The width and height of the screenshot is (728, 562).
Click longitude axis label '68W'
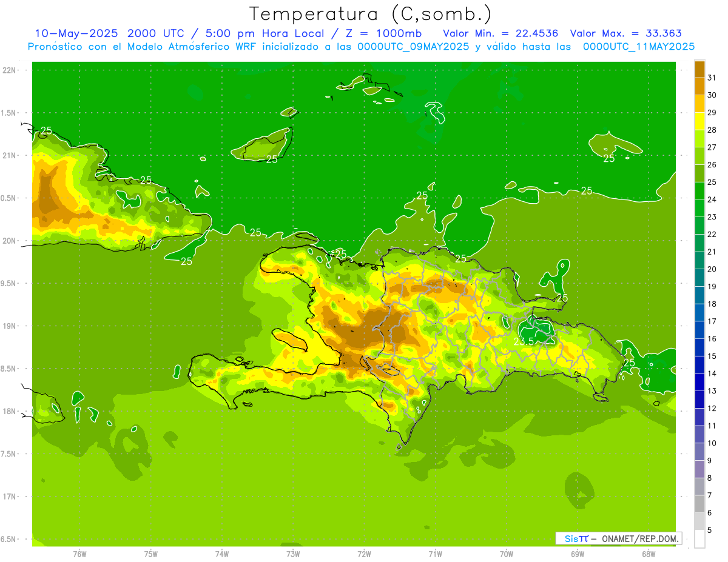point(648,554)
